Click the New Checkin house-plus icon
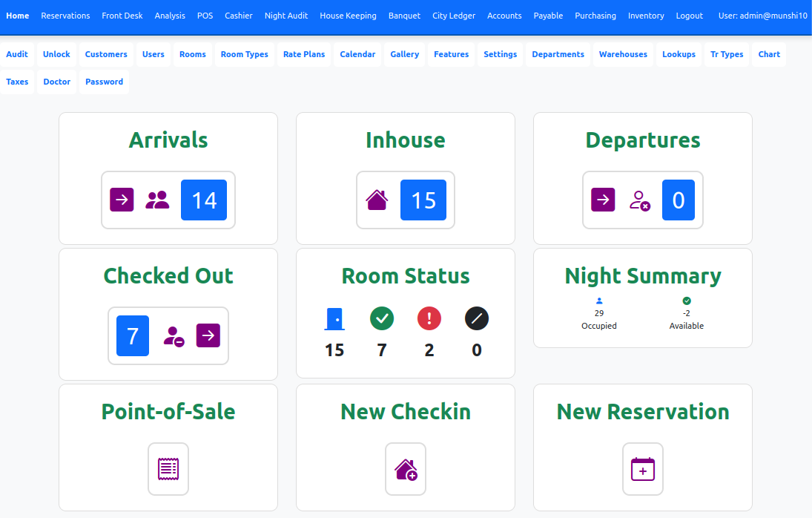 coord(406,469)
